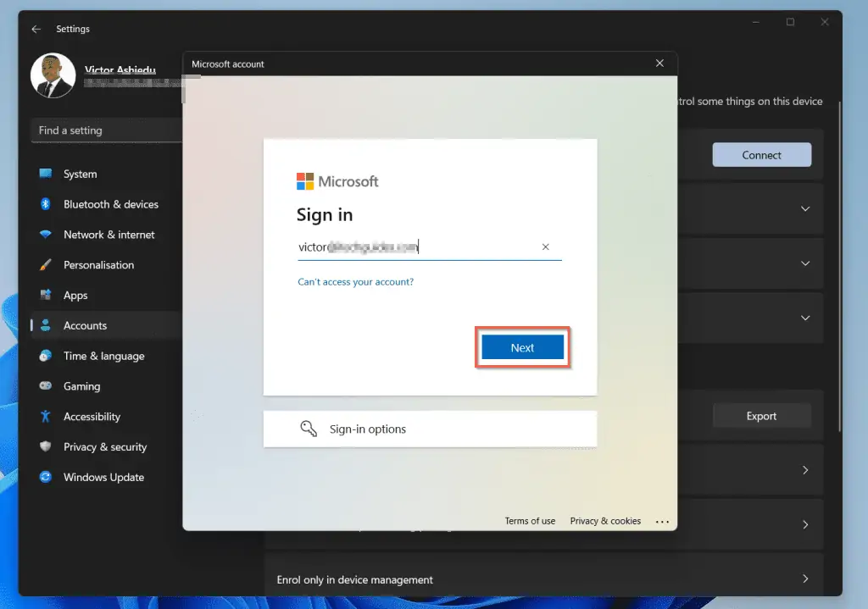This screenshot has height=609, width=868.
Task: Click the Gaming controller icon
Action: click(46, 385)
